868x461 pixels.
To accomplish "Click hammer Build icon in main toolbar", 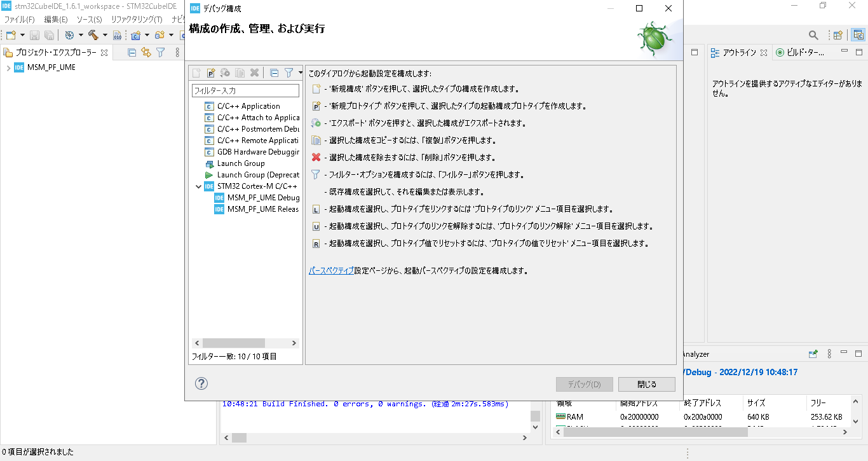I will pos(93,35).
